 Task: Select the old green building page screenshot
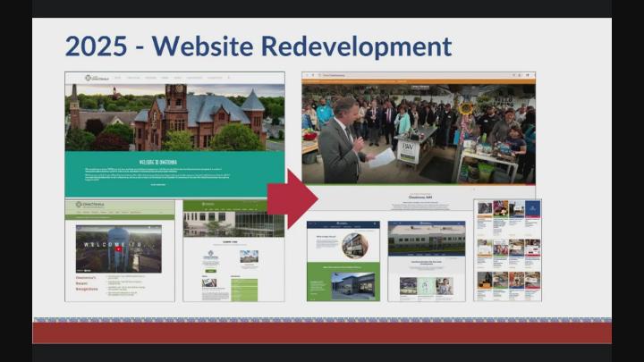(x=233, y=250)
